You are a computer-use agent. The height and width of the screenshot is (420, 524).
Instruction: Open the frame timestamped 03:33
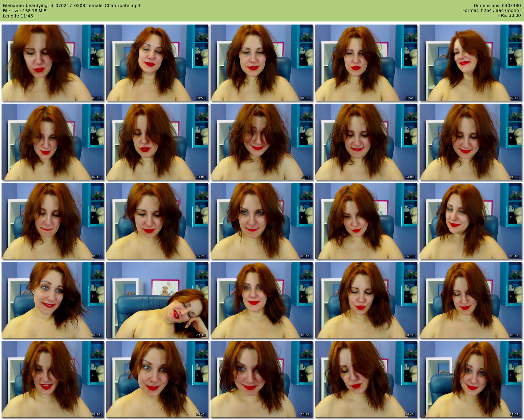pos(262,142)
